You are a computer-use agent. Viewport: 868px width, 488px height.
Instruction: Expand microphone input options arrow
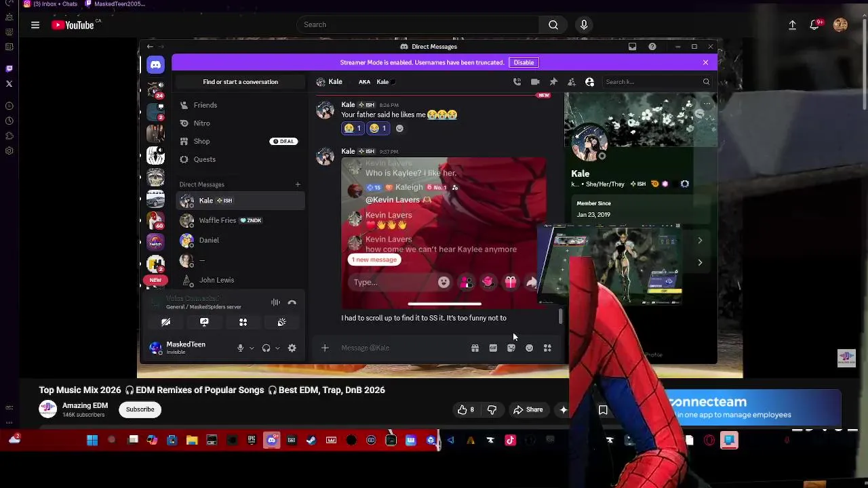tap(252, 348)
